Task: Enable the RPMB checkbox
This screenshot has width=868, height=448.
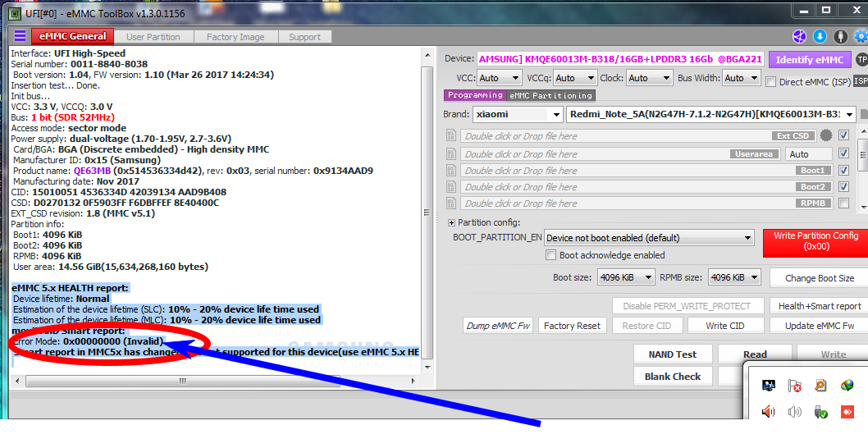Action: [843, 203]
